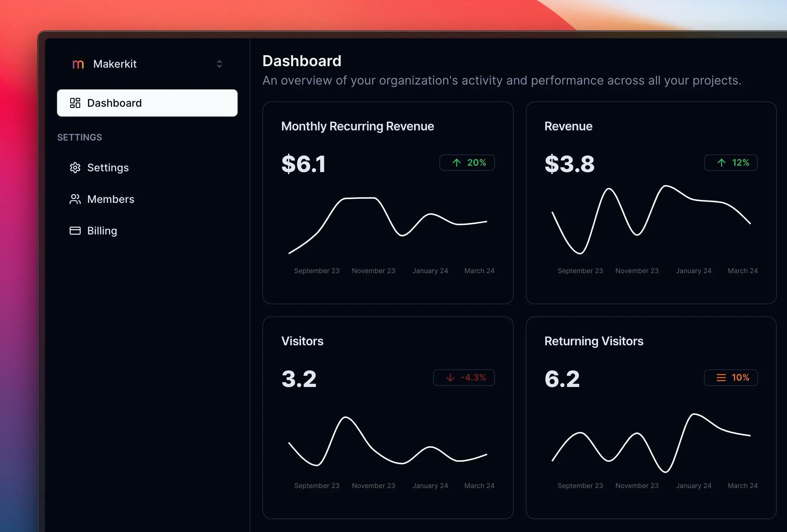Click the Makerkit logo icon
The width and height of the screenshot is (787, 532).
[x=78, y=64]
